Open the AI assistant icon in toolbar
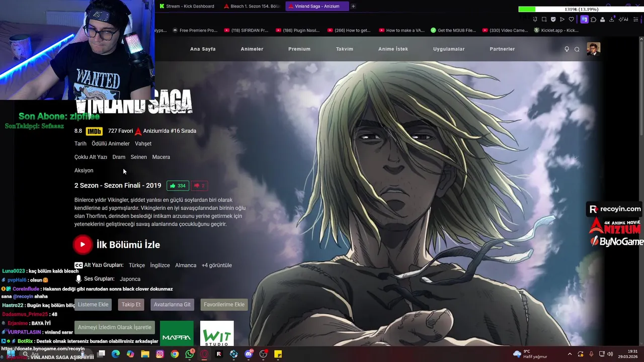 [x=624, y=19]
